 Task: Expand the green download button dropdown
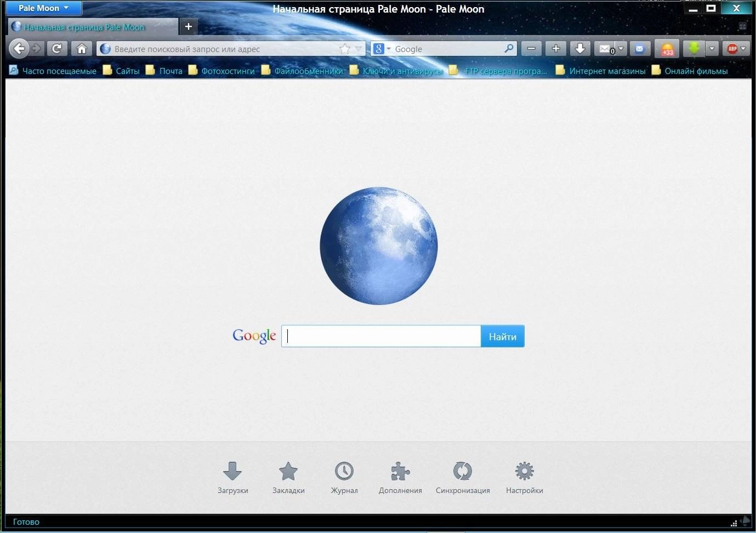(712, 49)
